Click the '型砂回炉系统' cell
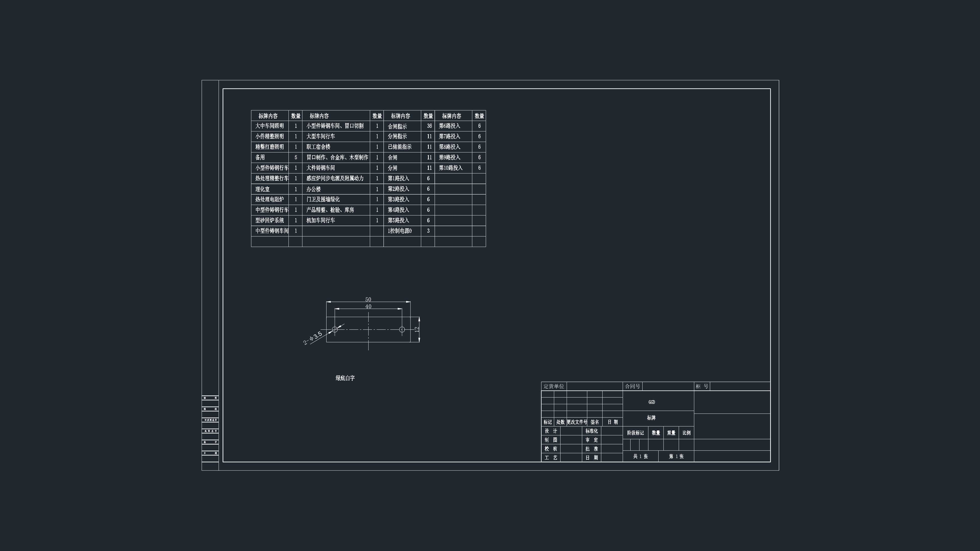 coord(269,220)
